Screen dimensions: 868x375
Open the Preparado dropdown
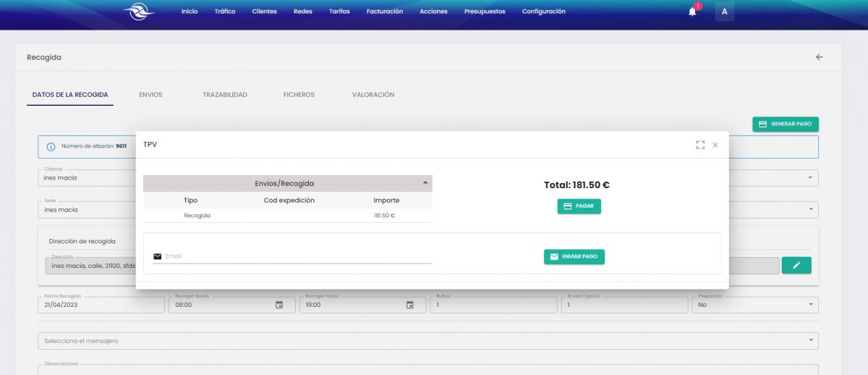point(809,305)
